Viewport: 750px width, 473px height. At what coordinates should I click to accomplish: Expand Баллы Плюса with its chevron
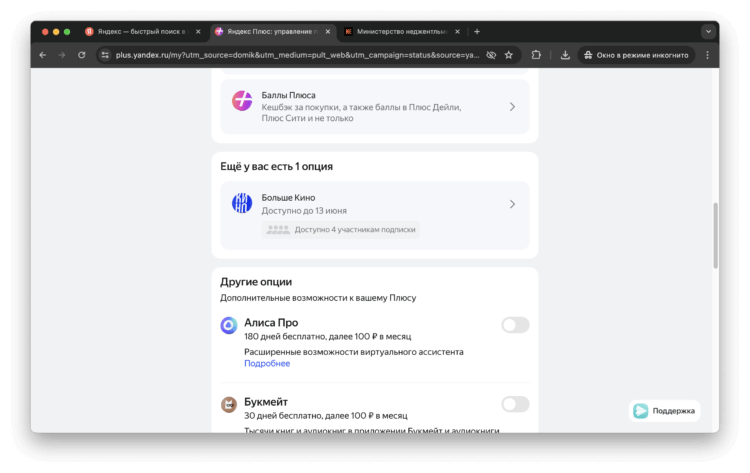tap(512, 107)
